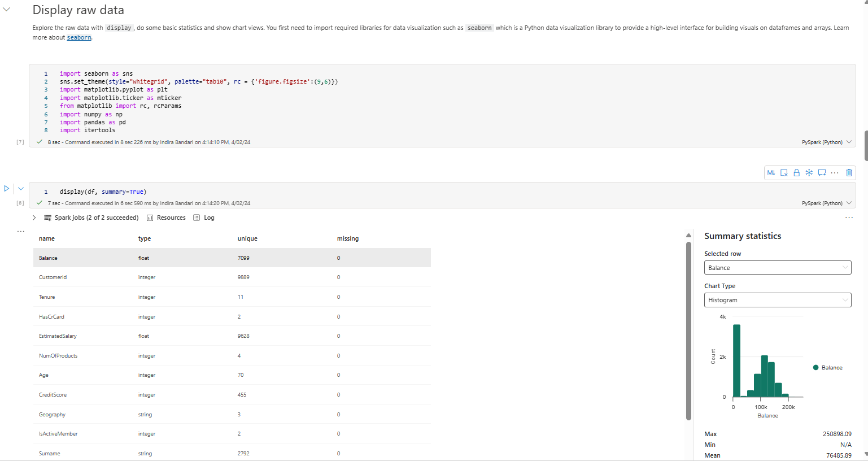Run the display(df, summary=True) cell
The image size is (868, 461).
point(7,189)
